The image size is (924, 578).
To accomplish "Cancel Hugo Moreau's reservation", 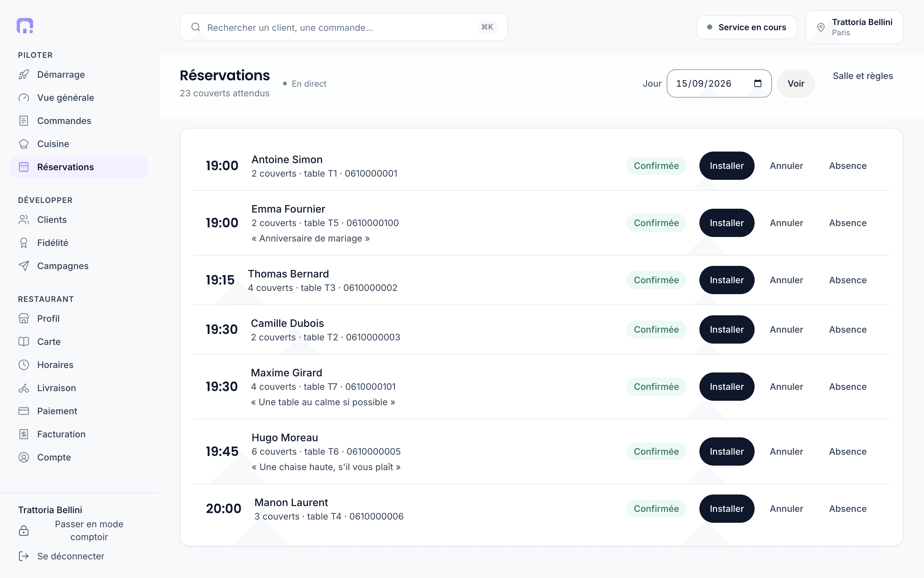I will pyautogui.click(x=786, y=451).
